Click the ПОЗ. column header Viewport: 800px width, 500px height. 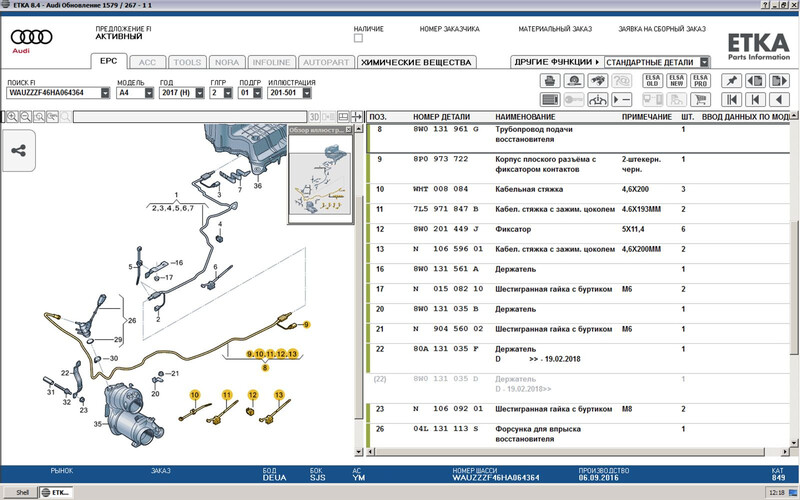pyautogui.click(x=378, y=117)
